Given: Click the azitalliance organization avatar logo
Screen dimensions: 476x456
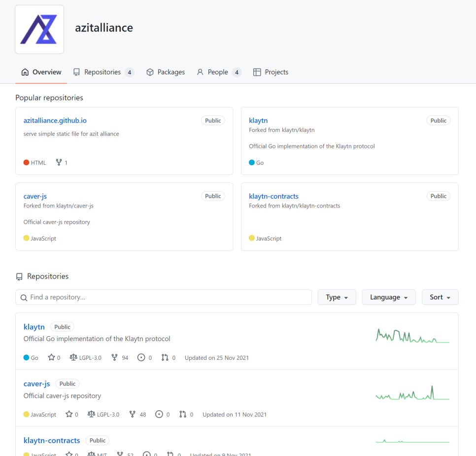Looking at the screenshot, I should tap(39, 29).
